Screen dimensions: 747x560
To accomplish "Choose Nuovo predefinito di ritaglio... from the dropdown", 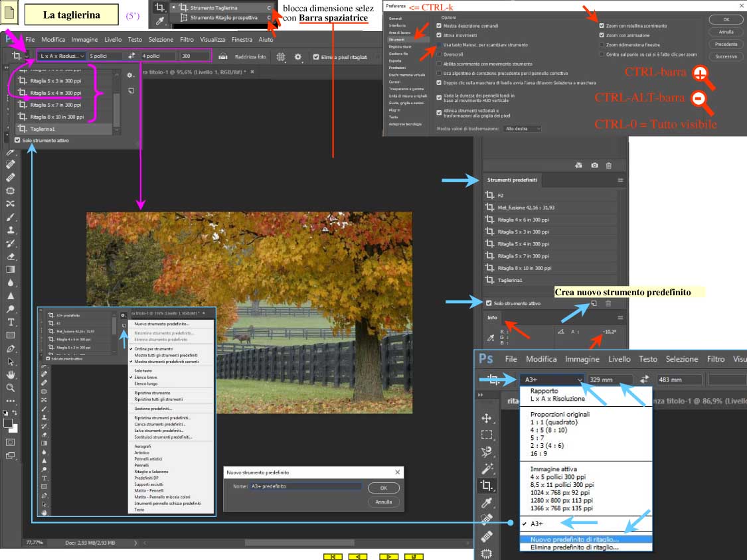I will (x=586, y=539).
